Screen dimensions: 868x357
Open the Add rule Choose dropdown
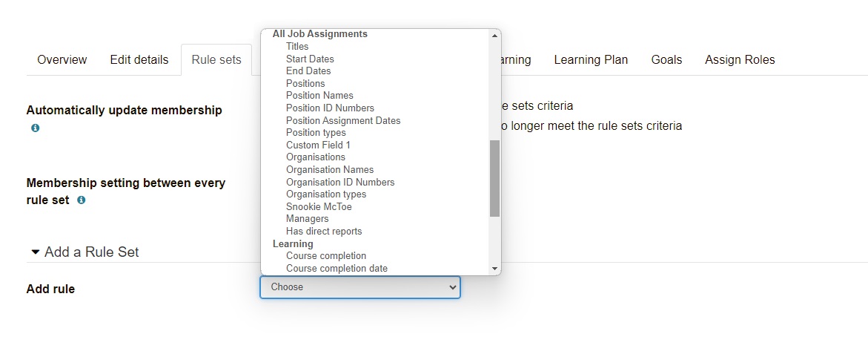360,287
